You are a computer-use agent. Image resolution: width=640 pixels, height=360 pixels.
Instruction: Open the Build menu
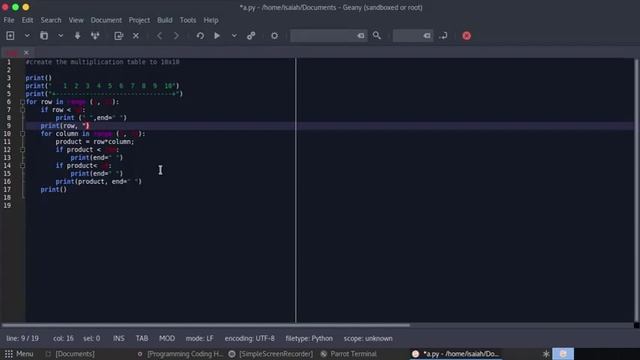[164, 20]
